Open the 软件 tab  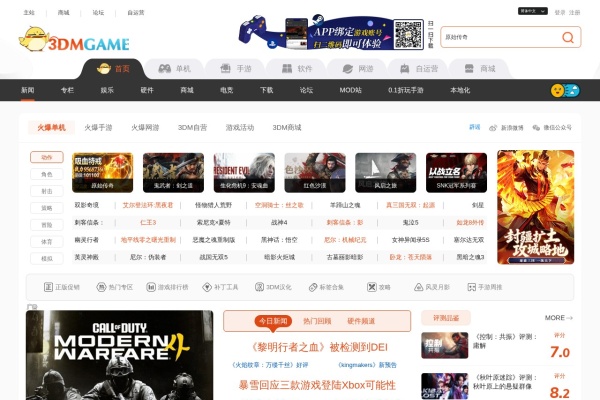point(297,69)
